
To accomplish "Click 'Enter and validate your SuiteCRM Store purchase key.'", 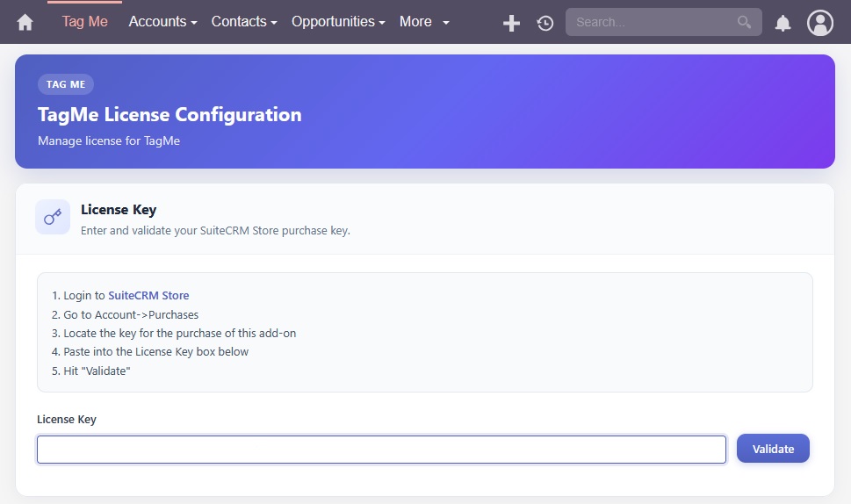I will (215, 231).
